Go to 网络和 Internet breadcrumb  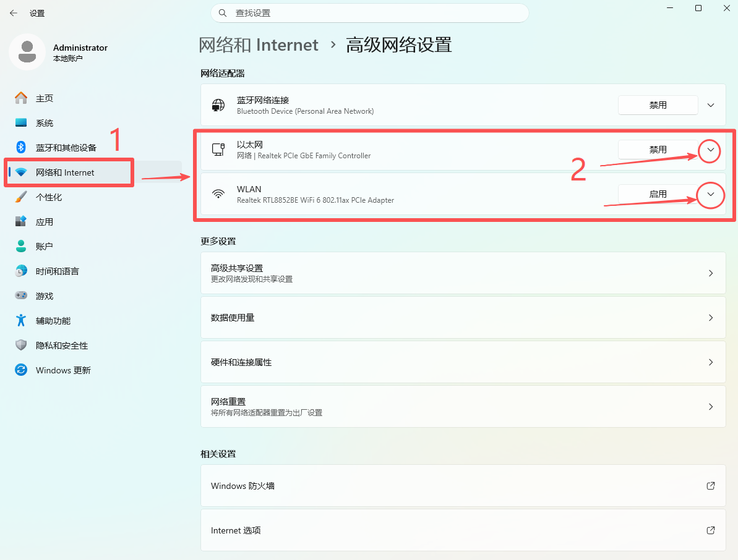259,45
